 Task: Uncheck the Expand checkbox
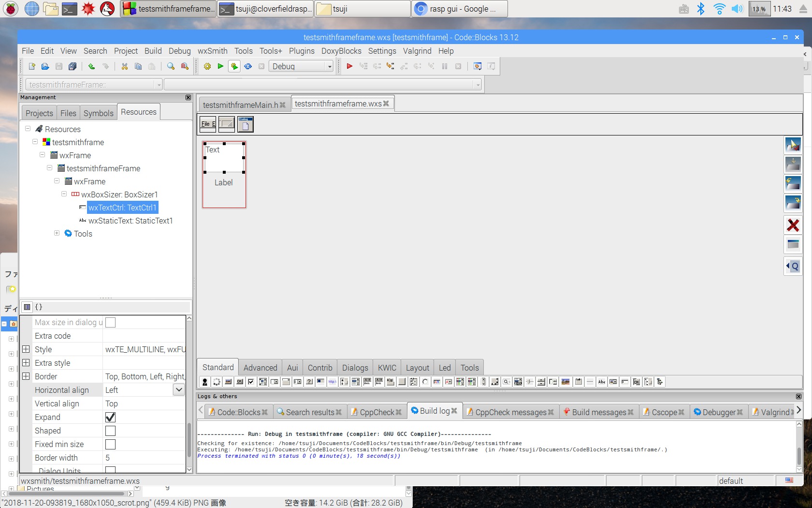pyautogui.click(x=110, y=417)
